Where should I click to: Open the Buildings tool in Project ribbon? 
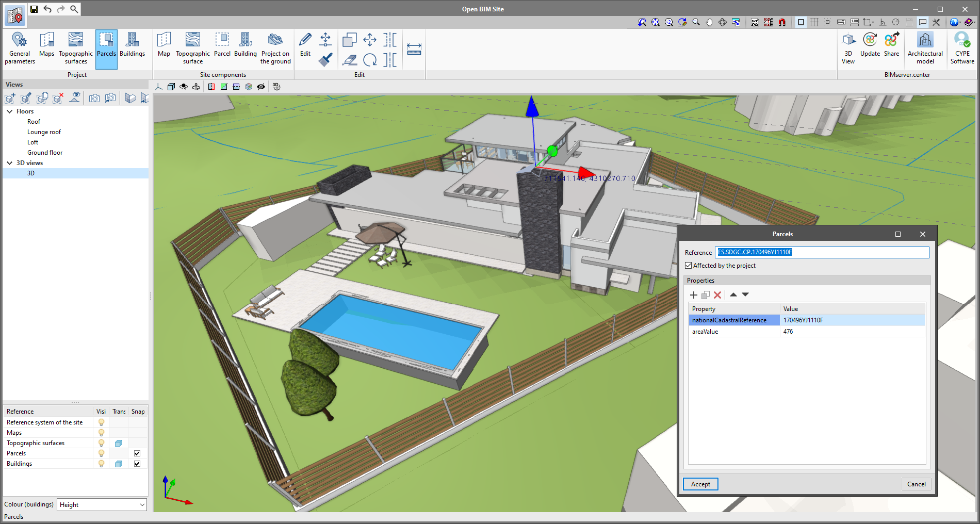coord(132,45)
